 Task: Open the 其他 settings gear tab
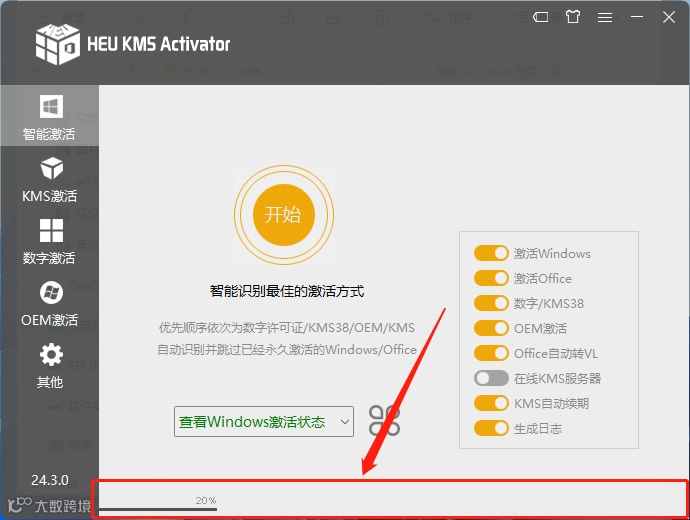click(49, 366)
